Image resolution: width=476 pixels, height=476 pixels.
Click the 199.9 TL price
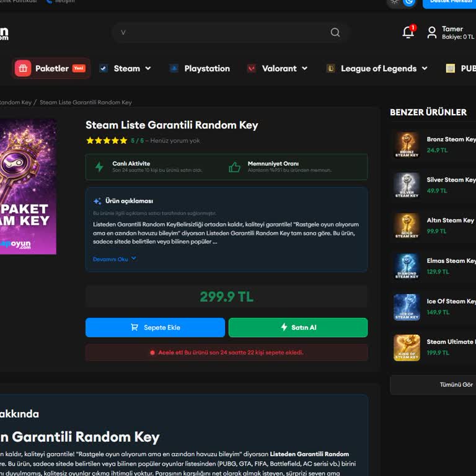[x=438, y=353]
